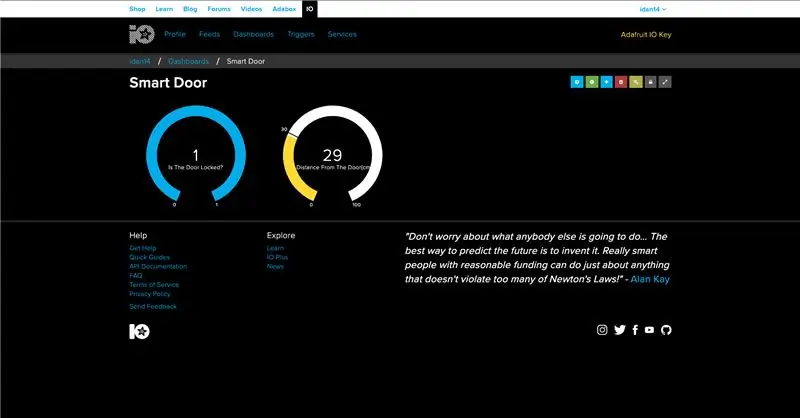Open the Terms of Service link
The image size is (800, 418).
pyautogui.click(x=154, y=285)
